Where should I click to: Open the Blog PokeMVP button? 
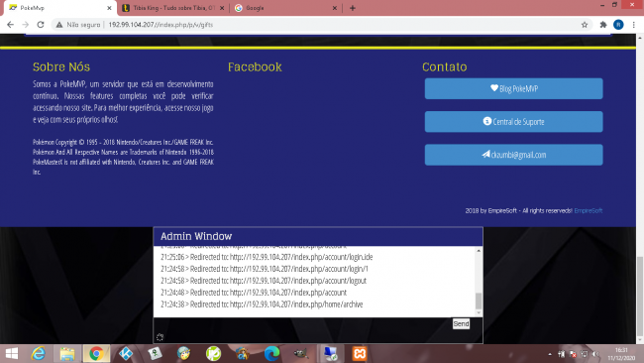pyautogui.click(x=513, y=88)
